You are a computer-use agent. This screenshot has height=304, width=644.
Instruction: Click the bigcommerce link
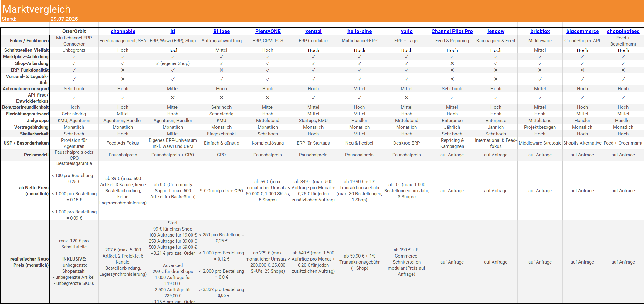[582, 31]
